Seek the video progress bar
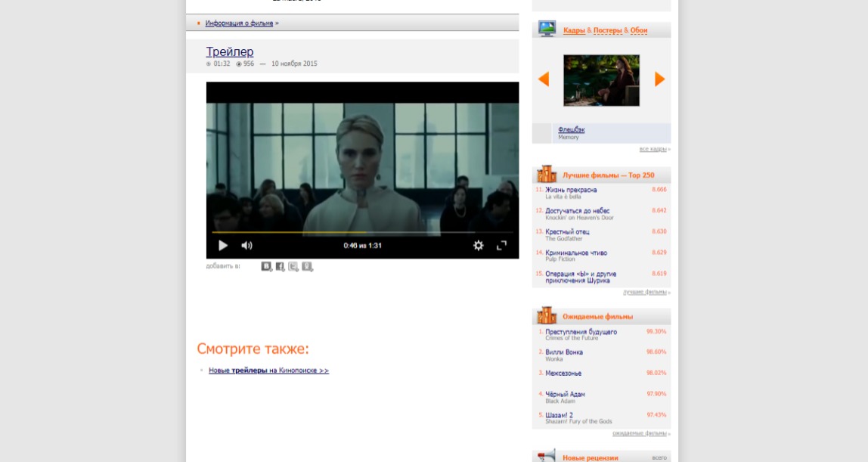Image resolution: width=868 pixels, height=462 pixels. tap(363, 232)
